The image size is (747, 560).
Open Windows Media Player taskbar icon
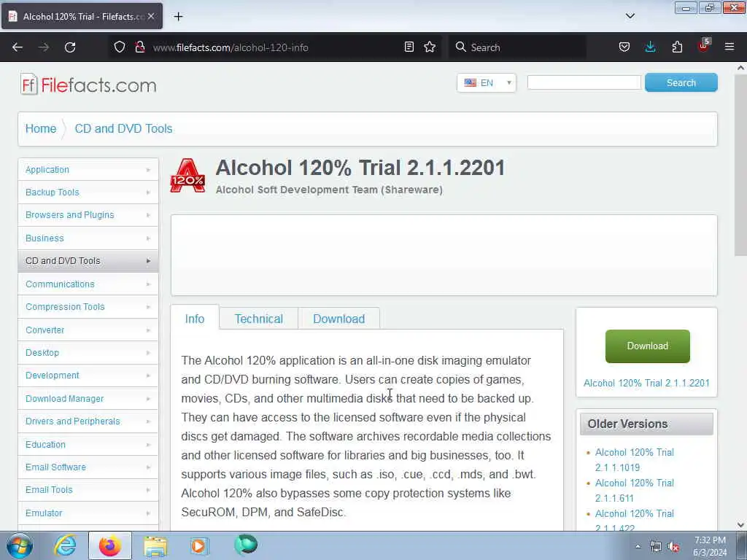(x=200, y=545)
